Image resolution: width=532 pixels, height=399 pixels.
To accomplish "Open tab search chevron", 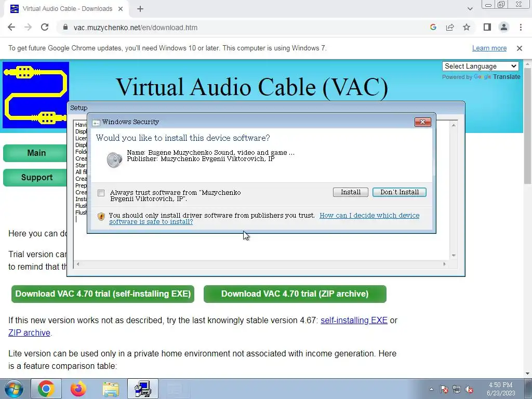I will pos(470,9).
